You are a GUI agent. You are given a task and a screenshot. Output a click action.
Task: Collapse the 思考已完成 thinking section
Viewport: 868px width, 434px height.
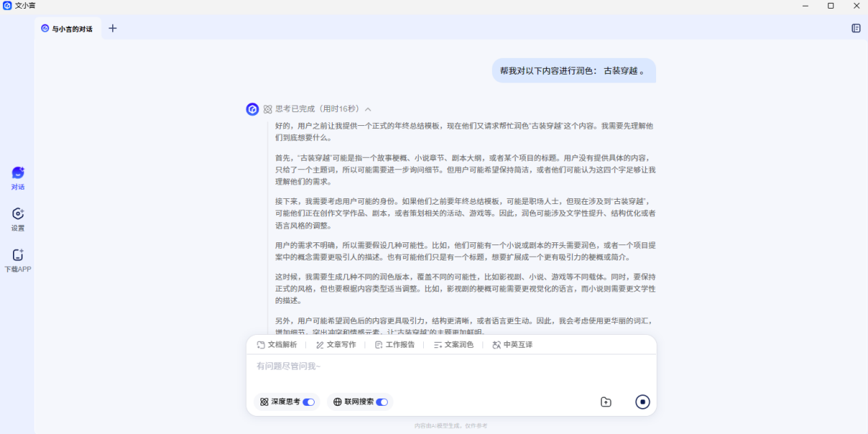point(368,109)
